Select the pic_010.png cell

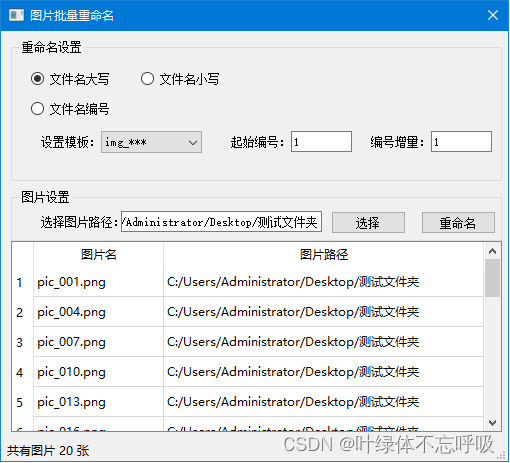99,372
